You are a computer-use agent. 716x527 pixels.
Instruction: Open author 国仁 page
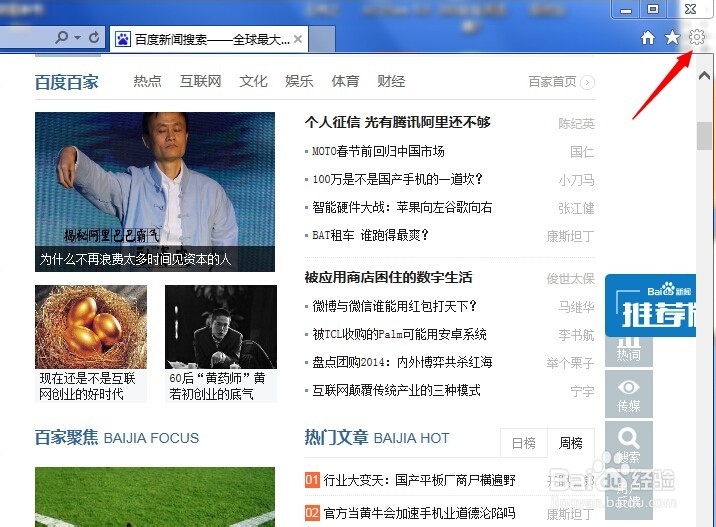click(582, 152)
